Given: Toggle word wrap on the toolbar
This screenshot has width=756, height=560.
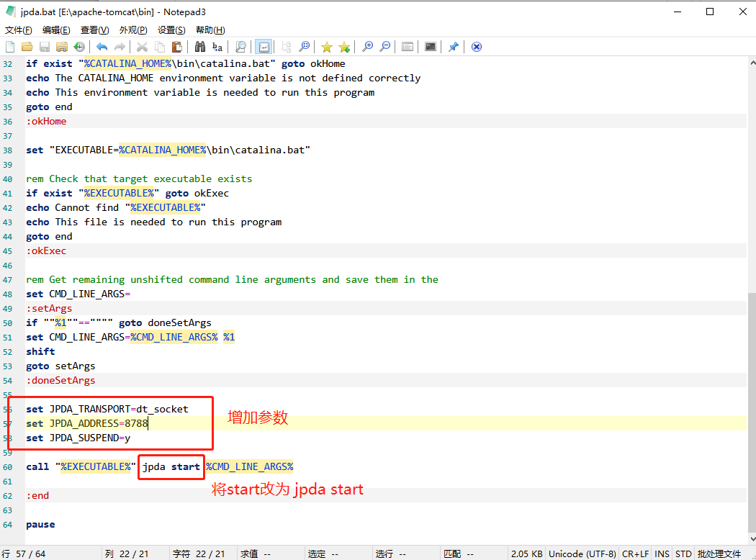Looking at the screenshot, I should (264, 46).
